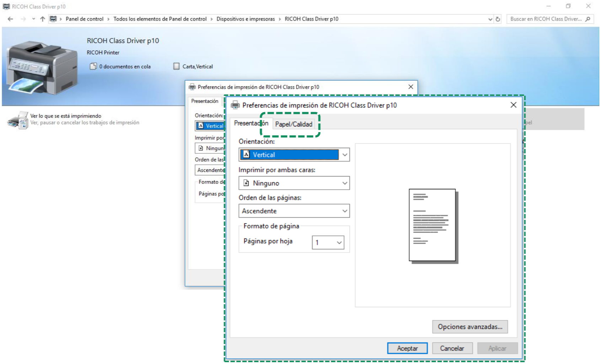Click 0 documentos en cola text

click(x=125, y=66)
